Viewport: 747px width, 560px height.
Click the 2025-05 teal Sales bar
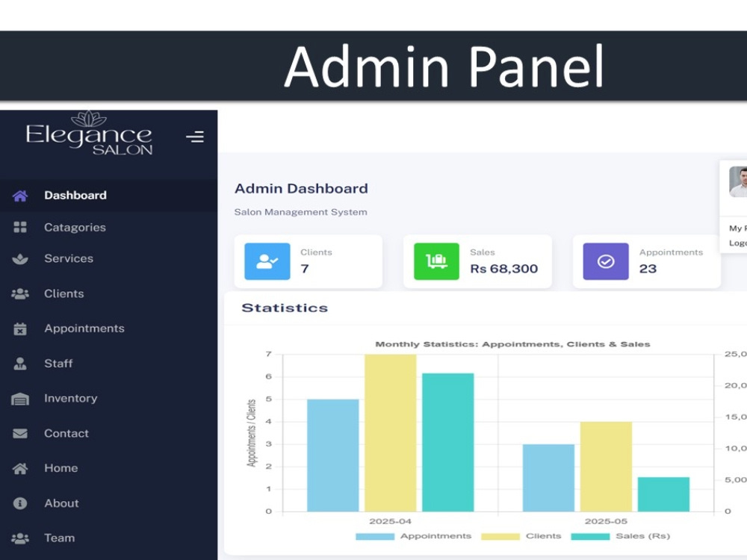pos(663,494)
